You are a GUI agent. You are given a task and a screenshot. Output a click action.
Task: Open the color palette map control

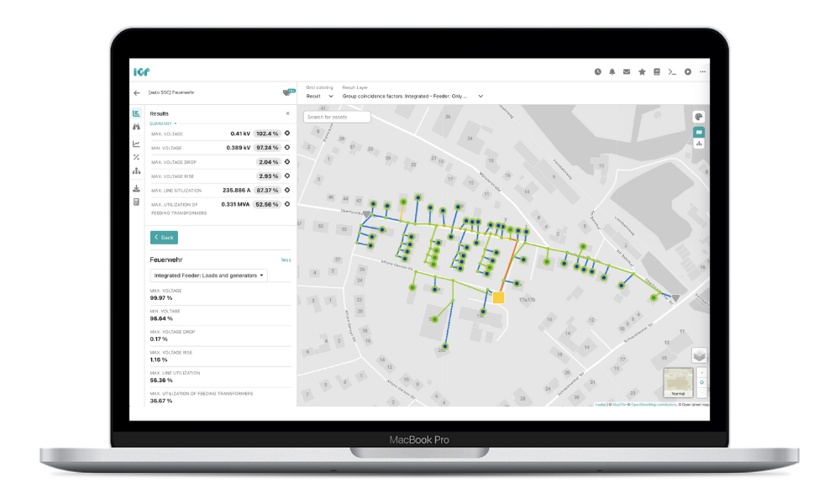click(x=699, y=117)
